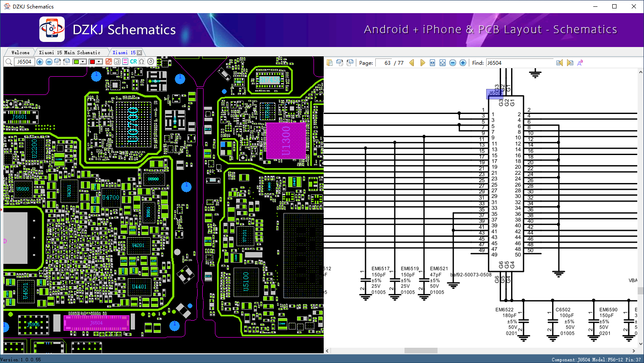Rotate the PCB view counter-clockwise
Image resolution: width=644 pixels, height=363 pixels.
click(x=66, y=62)
